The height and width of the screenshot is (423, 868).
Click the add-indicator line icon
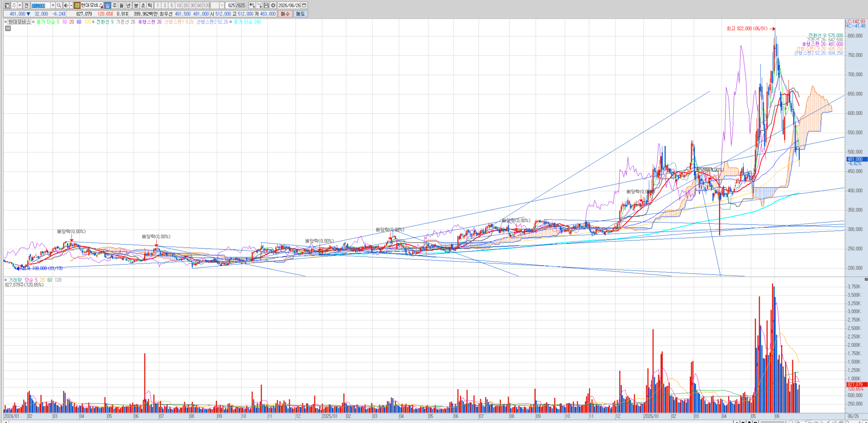(259, 5)
